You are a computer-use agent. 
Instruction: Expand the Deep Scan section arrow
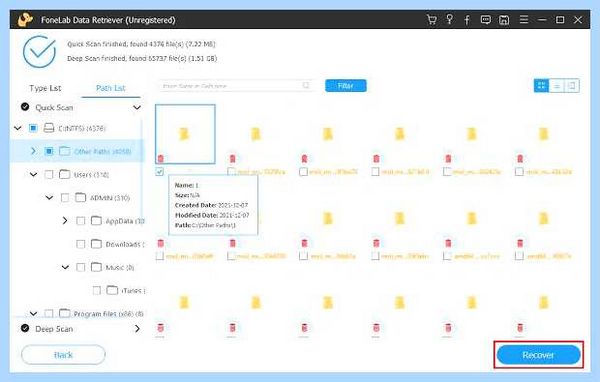pos(137,328)
